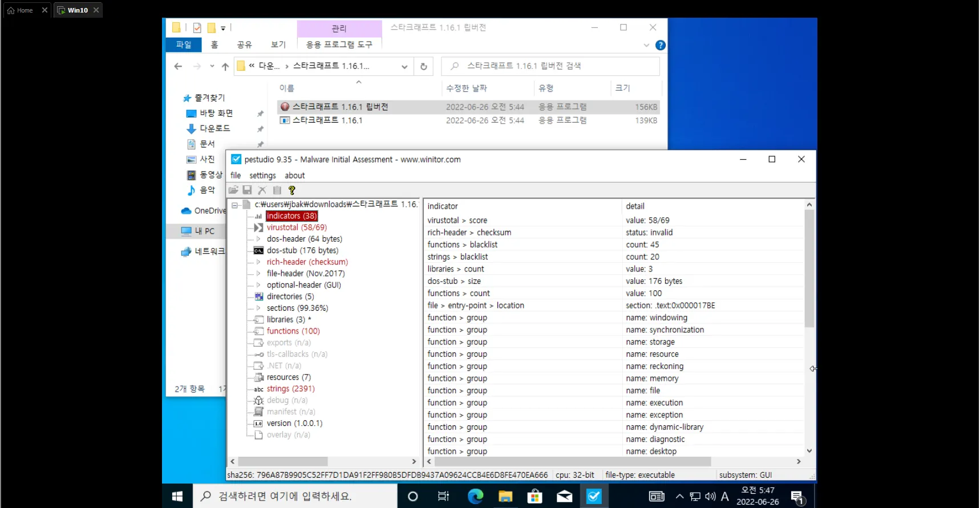980x508 pixels.
Task: Expand the sections (99.36%) node
Action: (x=258, y=308)
